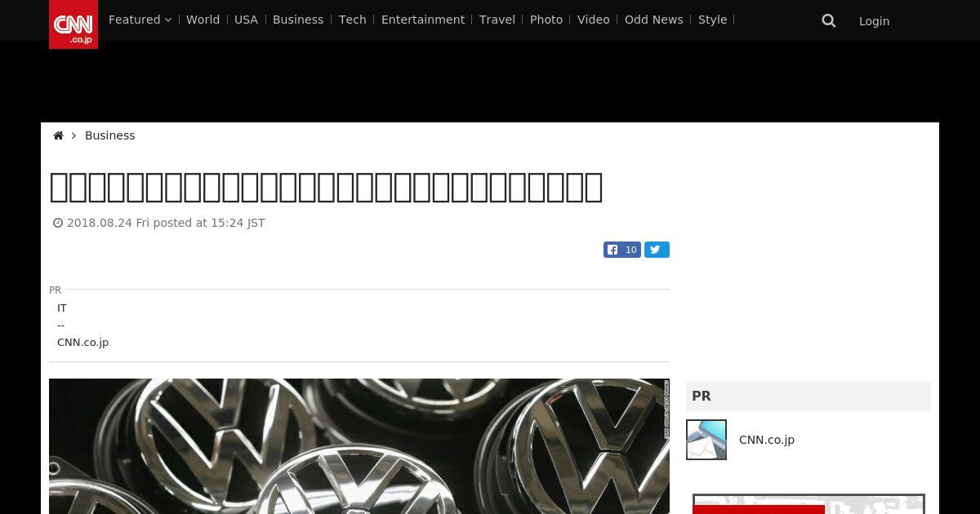980x514 pixels.
Task: Share article via Facebook button
Action: click(622, 250)
